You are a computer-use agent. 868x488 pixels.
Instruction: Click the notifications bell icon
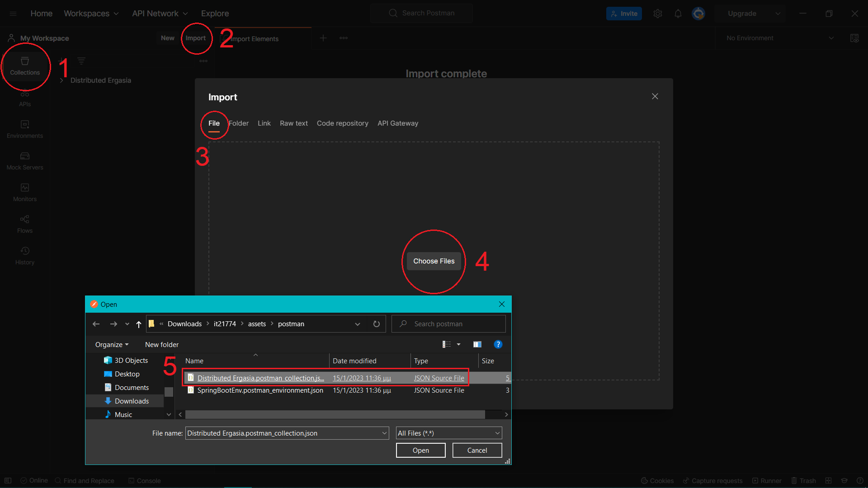[x=678, y=14]
